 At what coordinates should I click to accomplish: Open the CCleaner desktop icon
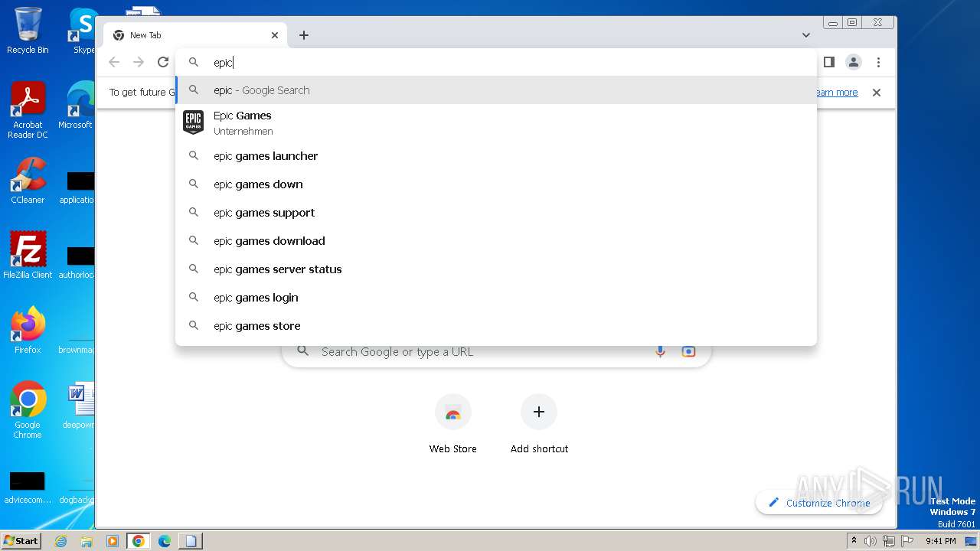[28, 181]
